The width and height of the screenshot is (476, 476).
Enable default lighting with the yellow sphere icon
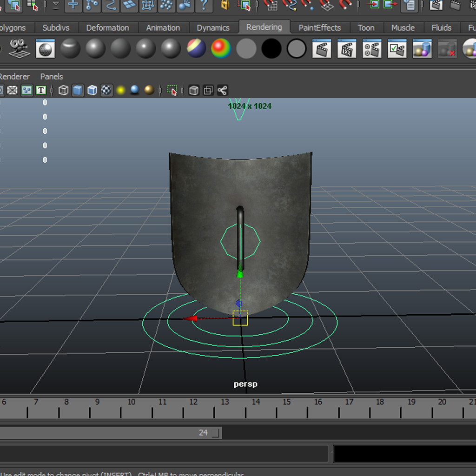(x=120, y=90)
